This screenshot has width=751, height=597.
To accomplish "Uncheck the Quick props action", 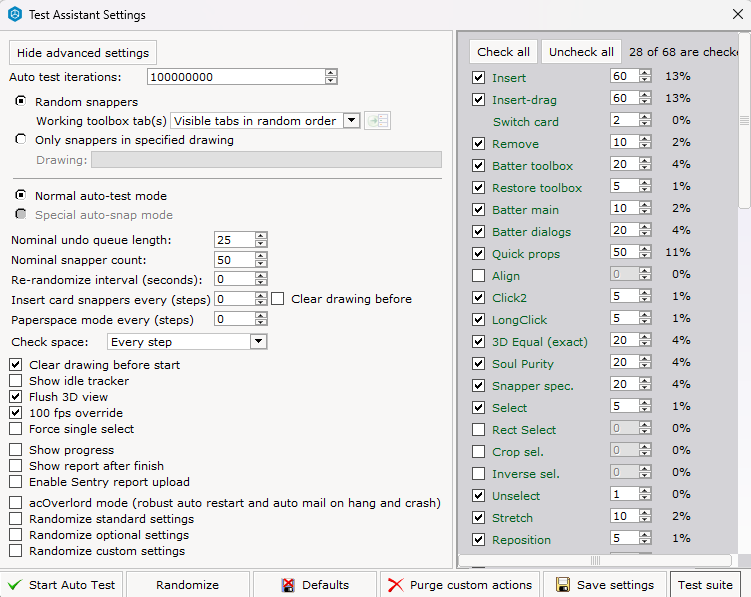I will (478, 253).
